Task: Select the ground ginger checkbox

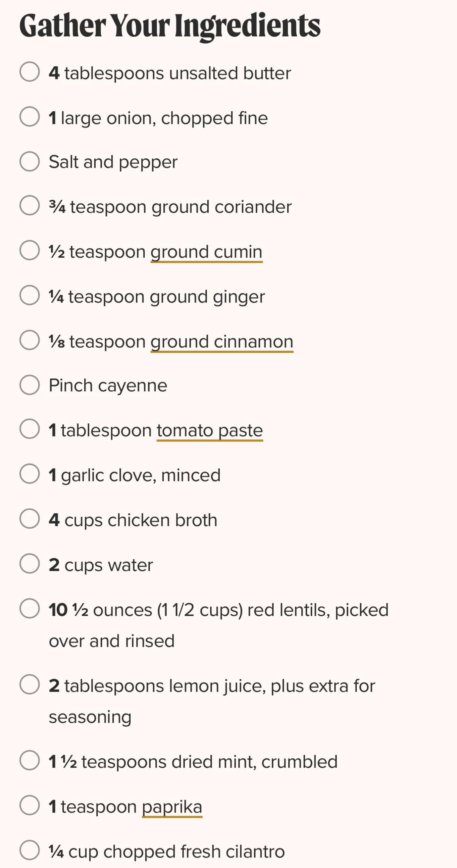Action: click(x=30, y=295)
